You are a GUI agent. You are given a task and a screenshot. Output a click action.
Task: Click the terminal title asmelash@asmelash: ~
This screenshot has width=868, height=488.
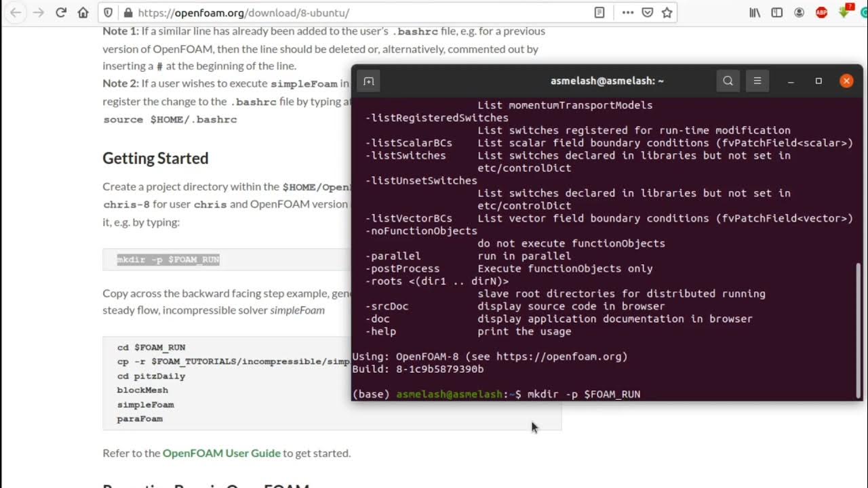[x=607, y=81]
